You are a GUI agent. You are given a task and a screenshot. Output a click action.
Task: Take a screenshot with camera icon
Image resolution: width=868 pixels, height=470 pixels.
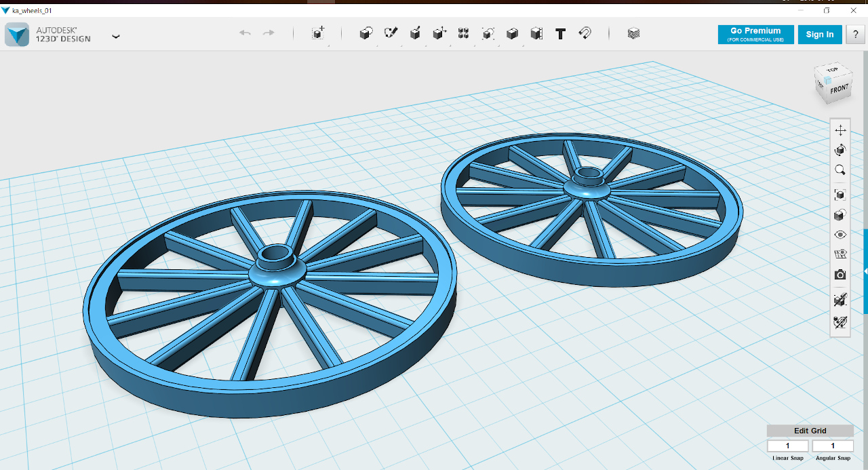840,275
